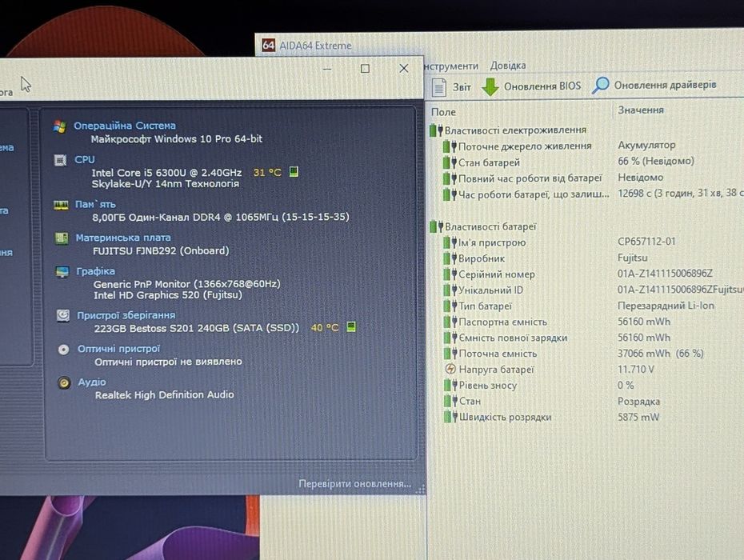Screen dimensions: 744x560
Task: Click the 40 °C SSD temperature reading
Action: point(325,327)
